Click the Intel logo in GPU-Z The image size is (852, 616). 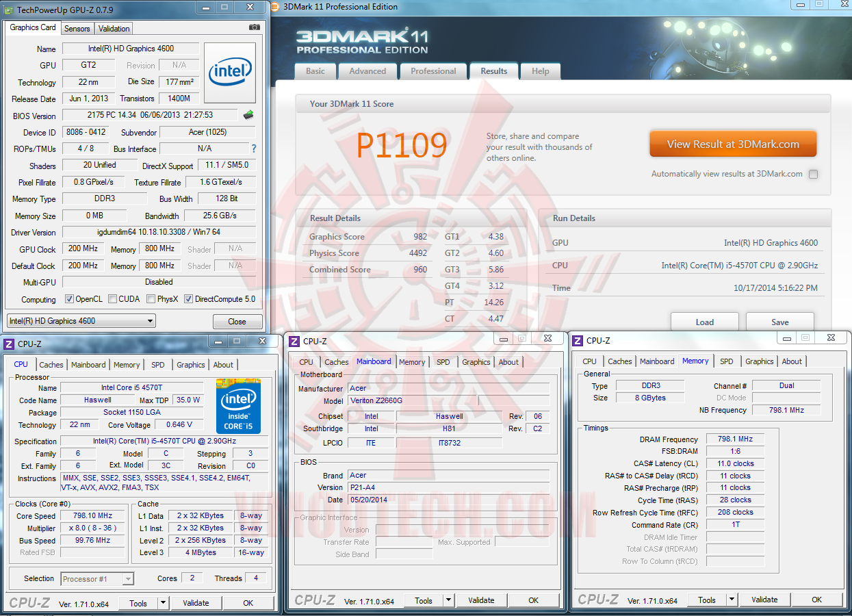230,73
